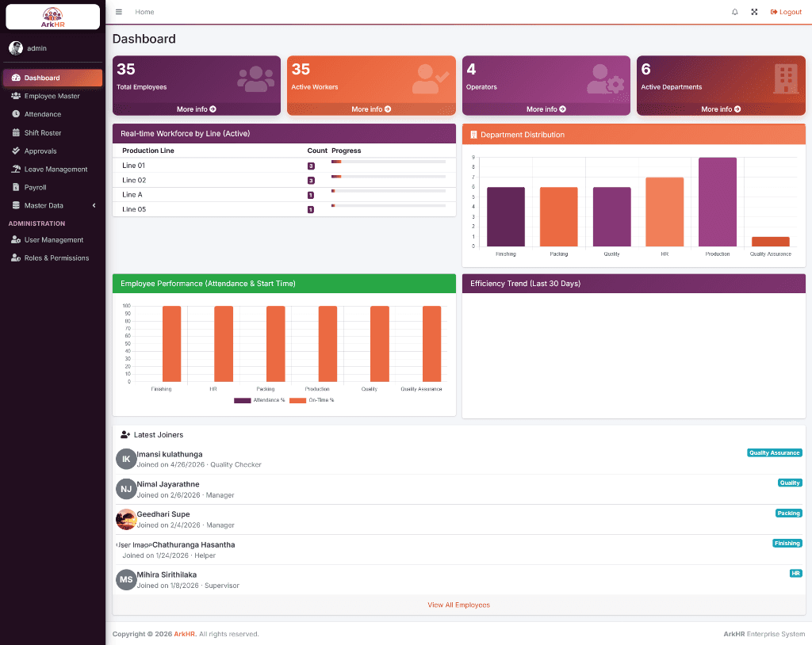Viewport: 812px width, 645px height.
Task: Open Shift Roster in the sidebar
Action: tap(52, 132)
